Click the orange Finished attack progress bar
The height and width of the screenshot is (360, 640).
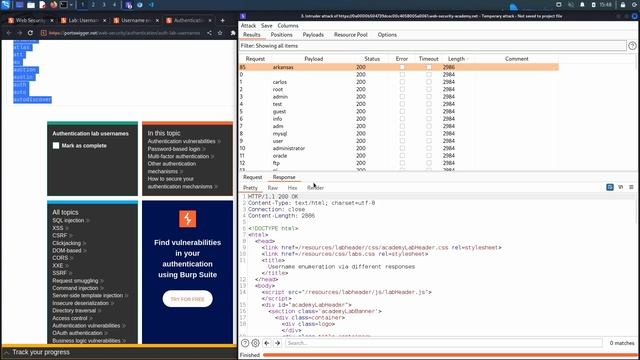450,355
